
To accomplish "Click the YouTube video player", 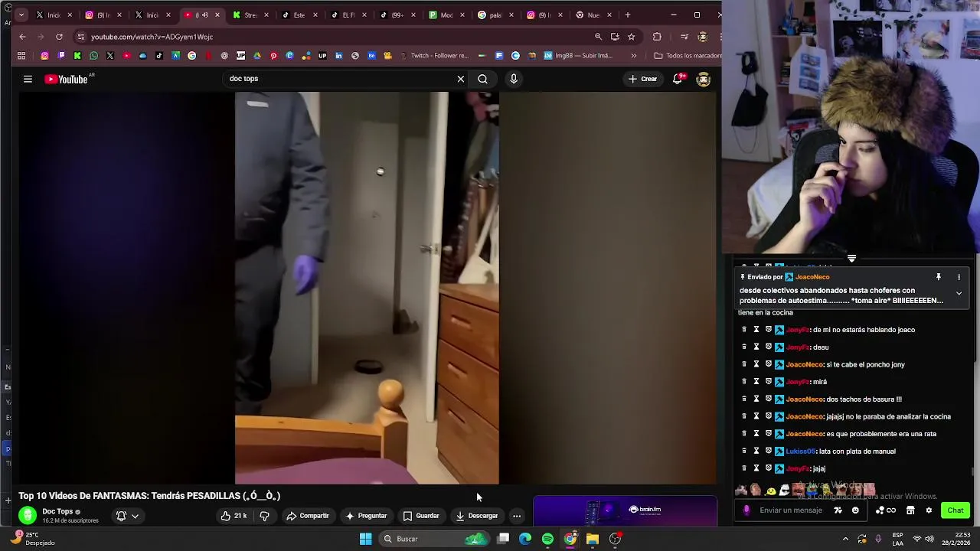I will pos(367,288).
